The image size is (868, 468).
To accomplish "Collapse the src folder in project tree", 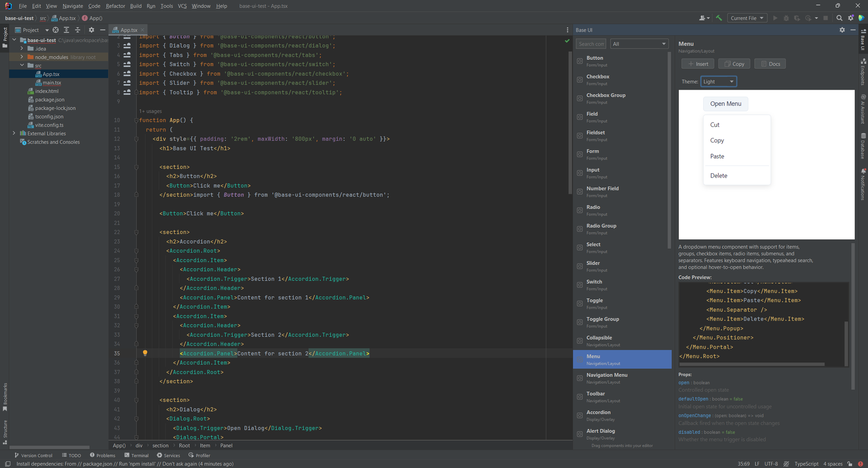I will coord(22,66).
